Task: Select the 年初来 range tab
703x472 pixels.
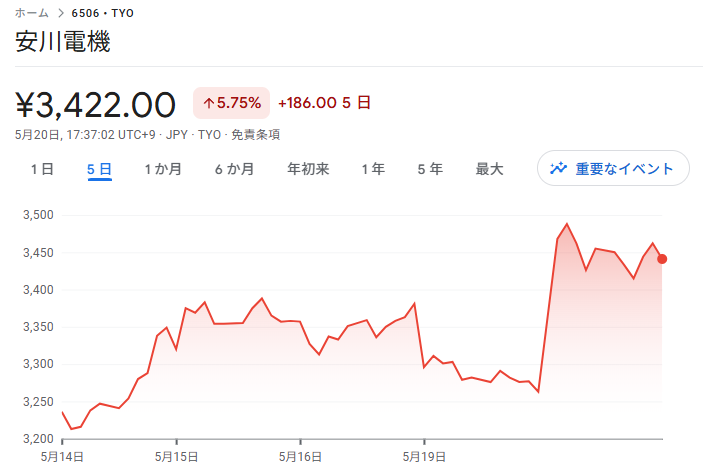Action: pos(308,169)
